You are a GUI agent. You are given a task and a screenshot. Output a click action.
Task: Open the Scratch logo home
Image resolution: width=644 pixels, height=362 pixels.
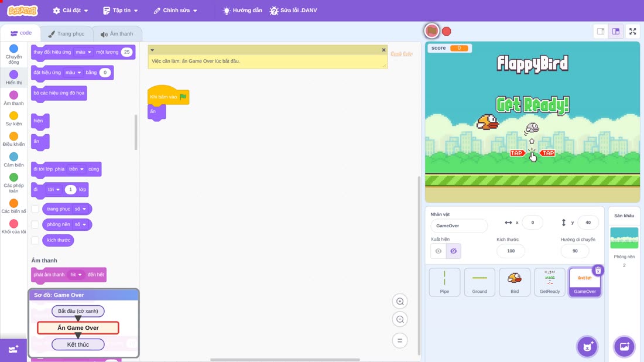pyautogui.click(x=23, y=11)
